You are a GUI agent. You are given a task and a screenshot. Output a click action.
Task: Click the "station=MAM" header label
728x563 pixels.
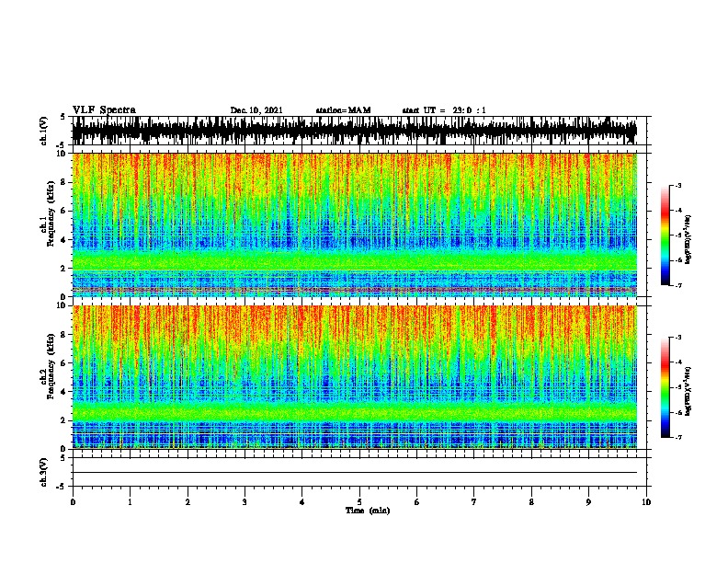point(343,110)
